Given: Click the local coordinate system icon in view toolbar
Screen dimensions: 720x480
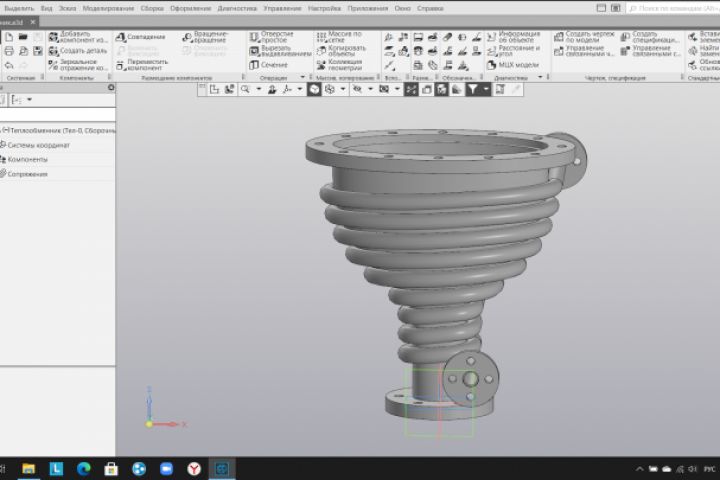Looking at the screenshot, I should (x=214, y=90).
